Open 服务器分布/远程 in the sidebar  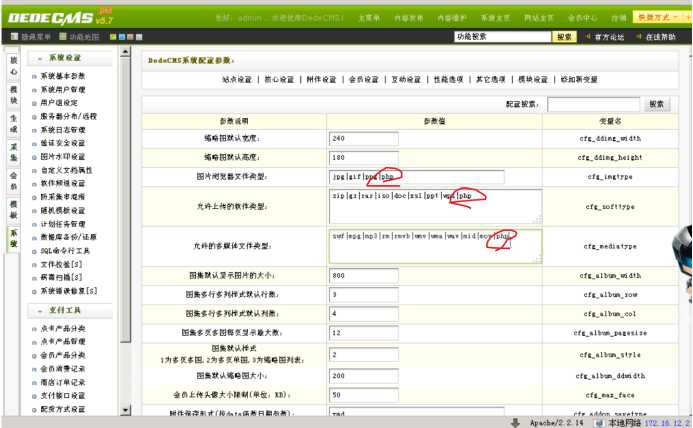69,116
